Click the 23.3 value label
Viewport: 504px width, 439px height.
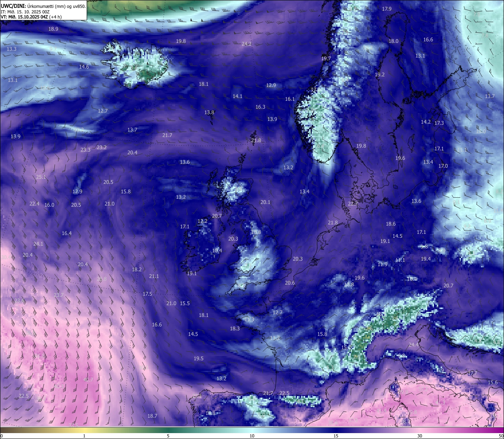click(x=85, y=150)
